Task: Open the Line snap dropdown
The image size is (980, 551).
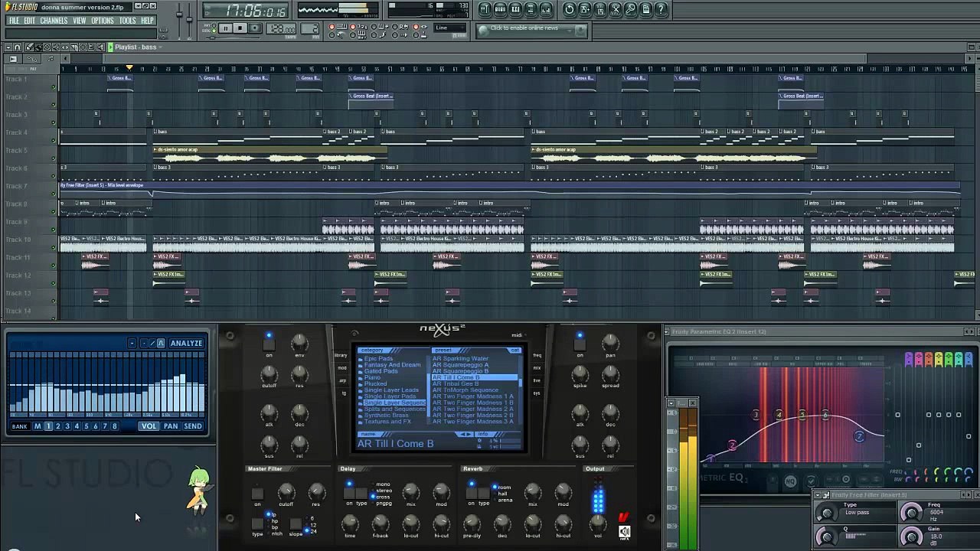Action: pyautogui.click(x=450, y=28)
